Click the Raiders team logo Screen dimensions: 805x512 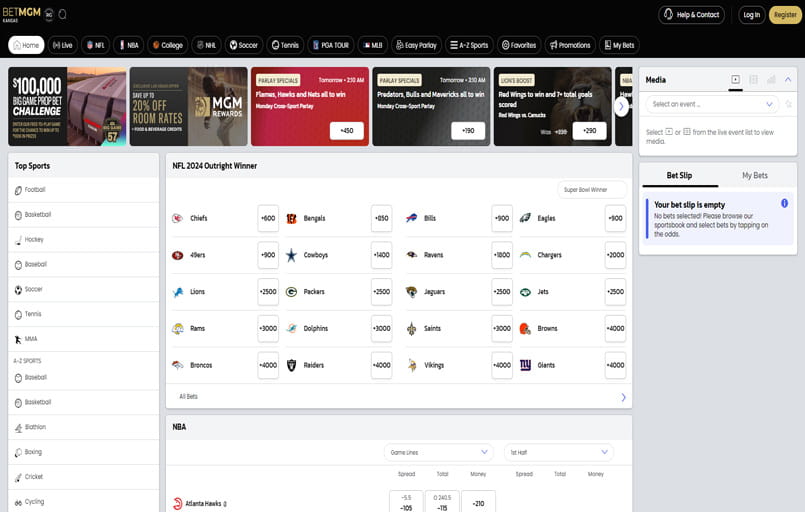pos(291,365)
